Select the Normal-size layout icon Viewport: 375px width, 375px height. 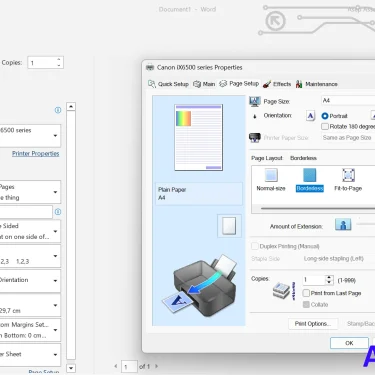click(271, 175)
